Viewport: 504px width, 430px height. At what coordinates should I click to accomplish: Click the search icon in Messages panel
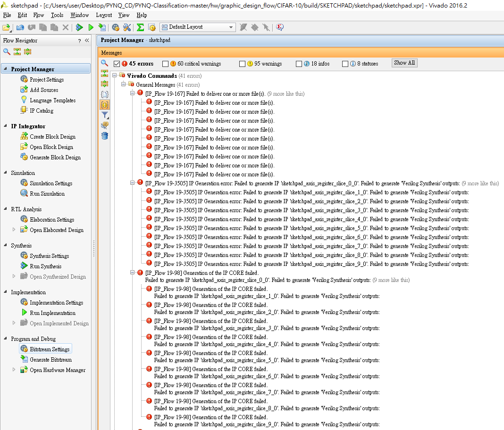(x=104, y=63)
